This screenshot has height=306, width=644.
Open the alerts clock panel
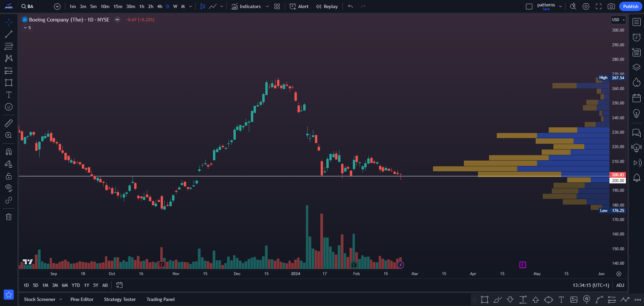pos(637,37)
